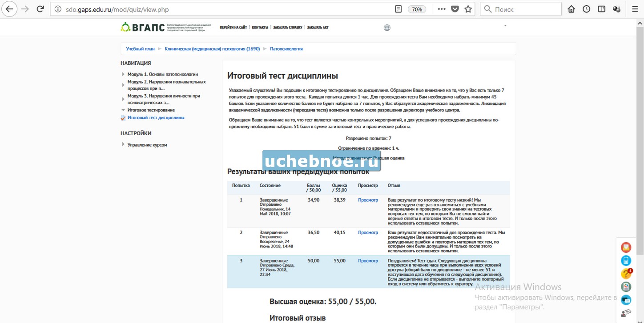Click blue phone icon in floating panel
This screenshot has width=644, height=323.
coord(626,260)
